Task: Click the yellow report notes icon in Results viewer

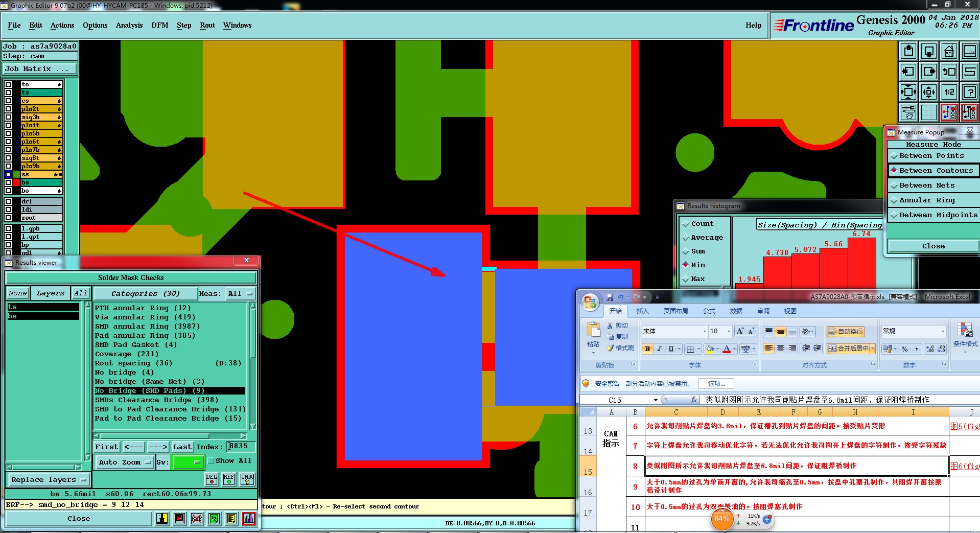Action: click(x=231, y=519)
